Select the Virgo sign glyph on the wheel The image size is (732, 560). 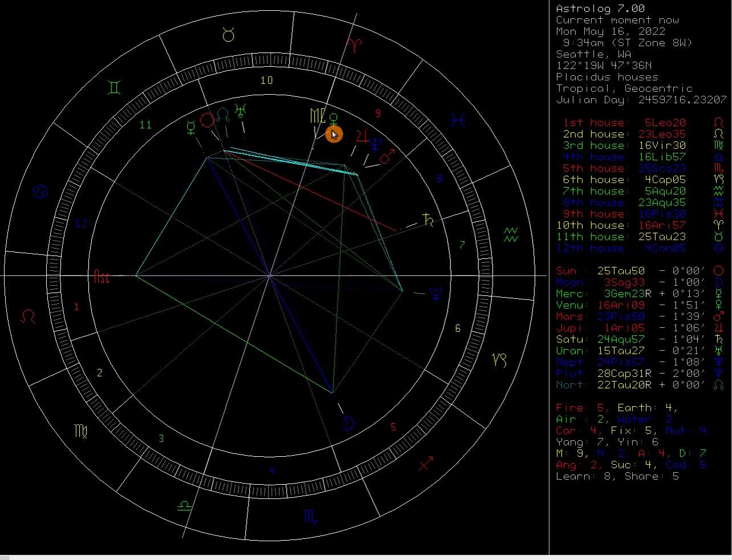pyautogui.click(x=81, y=431)
